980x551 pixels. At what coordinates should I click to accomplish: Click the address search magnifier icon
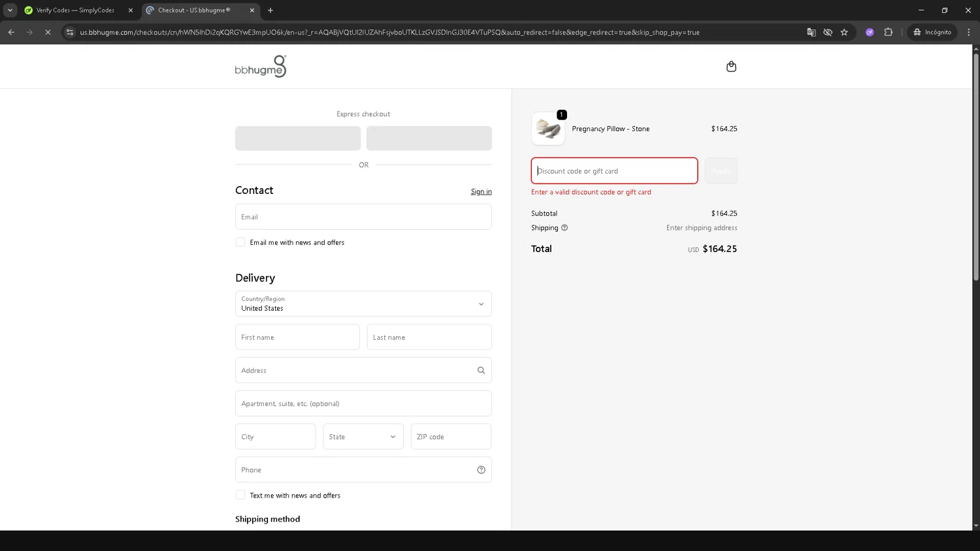pos(481,370)
